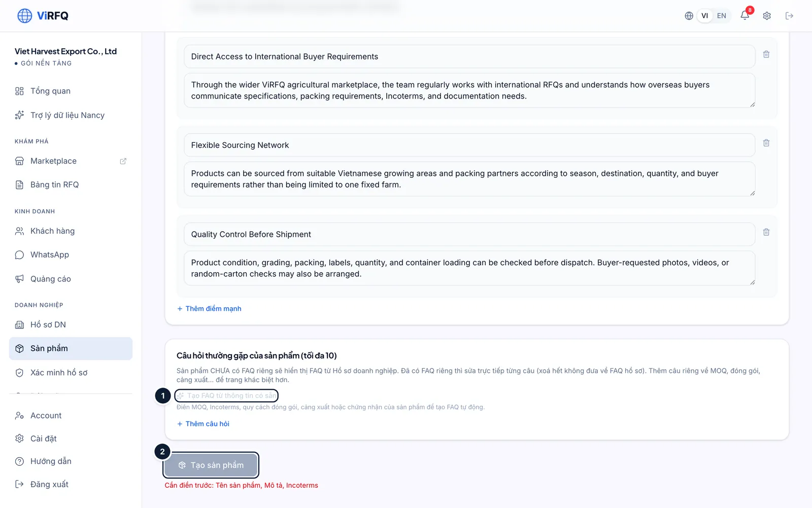Viewport: 812px width, 508px height.
Task: Click the ViRFQ globe logo
Action: [x=24, y=16]
